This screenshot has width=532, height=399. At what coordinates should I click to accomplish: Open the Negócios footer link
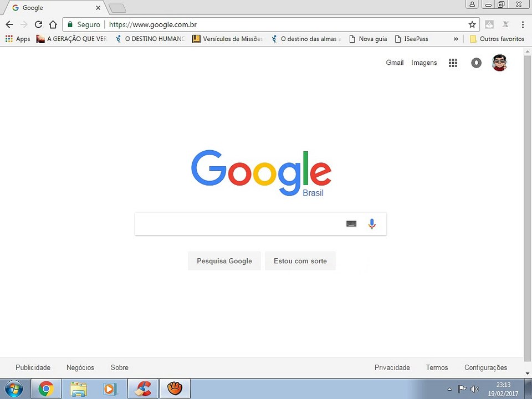click(80, 367)
